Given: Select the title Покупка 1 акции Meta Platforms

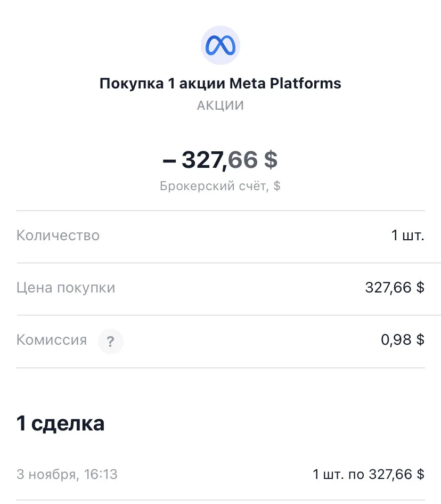Looking at the screenshot, I should (x=220, y=84).
